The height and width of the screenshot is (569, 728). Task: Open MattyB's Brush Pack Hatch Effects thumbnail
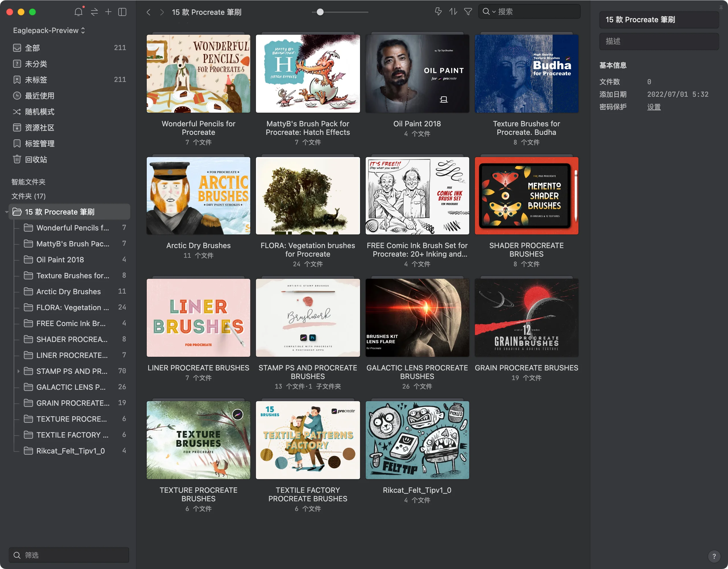point(308,74)
